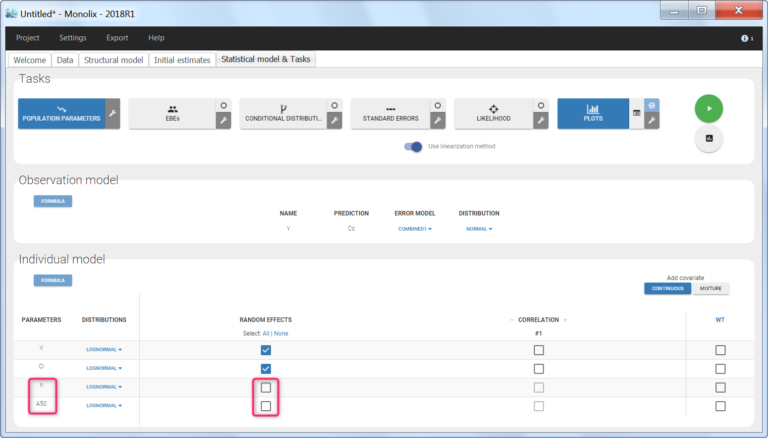Screen dimensions: 768x438
Task: Open Standard Errors task settings wrench
Action: pos(435,120)
